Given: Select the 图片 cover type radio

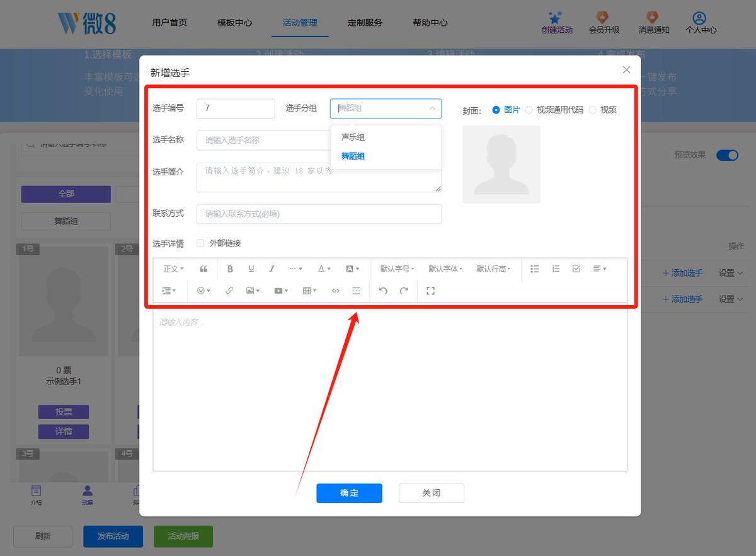Looking at the screenshot, I should click(x=496, y=110).
